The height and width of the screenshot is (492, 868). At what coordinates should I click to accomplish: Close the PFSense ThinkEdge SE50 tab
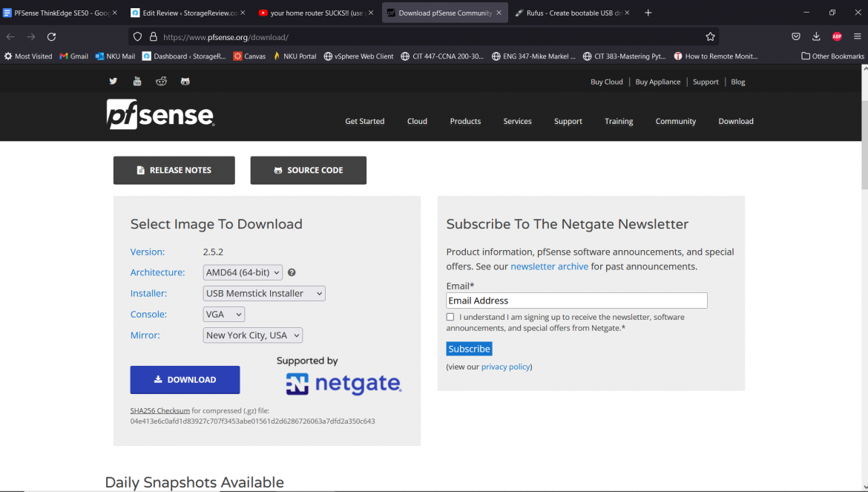114,13
